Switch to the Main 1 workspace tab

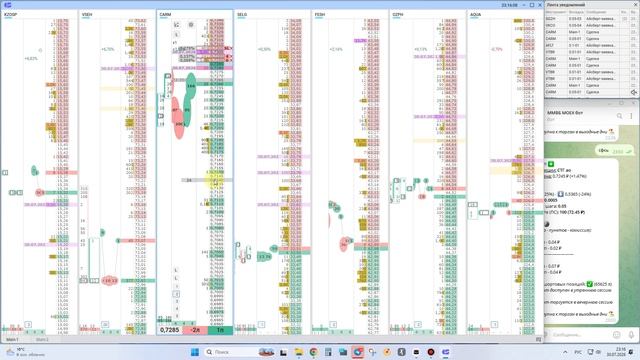click(12, 339)
